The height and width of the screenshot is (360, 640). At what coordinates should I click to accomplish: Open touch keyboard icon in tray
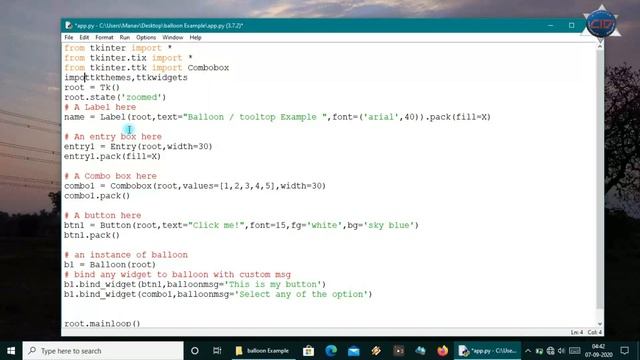coord(575,351)
